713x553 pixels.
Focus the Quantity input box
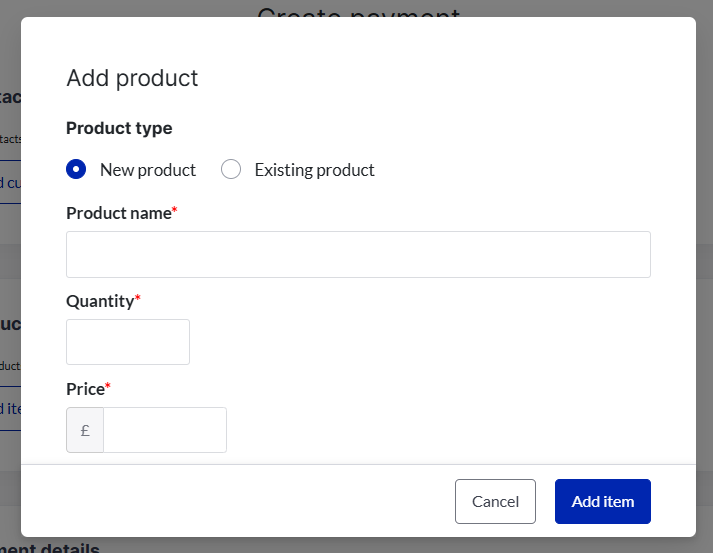(x=128, y=342)
